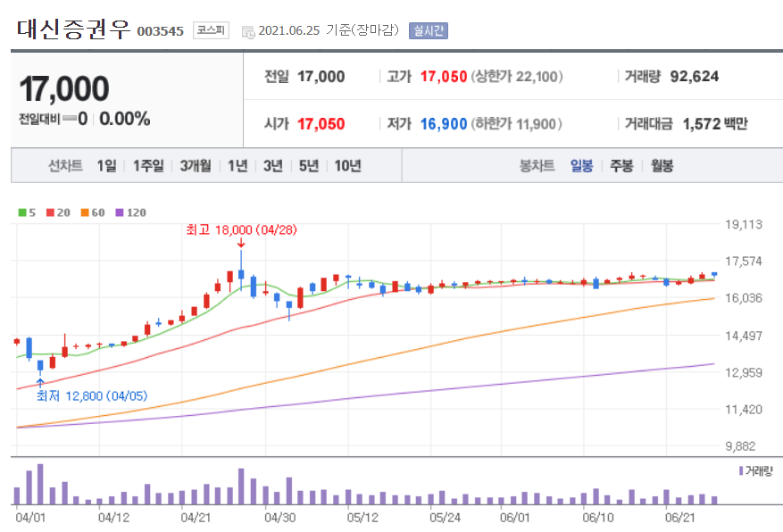Click the 16,036 y-axis price label
Image resolution: width=783 pixels, height=532 pixels.
[x=744, y=298]
